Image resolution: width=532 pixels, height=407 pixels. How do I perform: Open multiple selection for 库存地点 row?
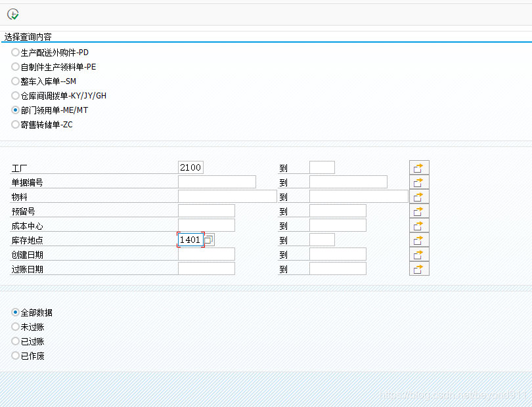pos(419,240)
